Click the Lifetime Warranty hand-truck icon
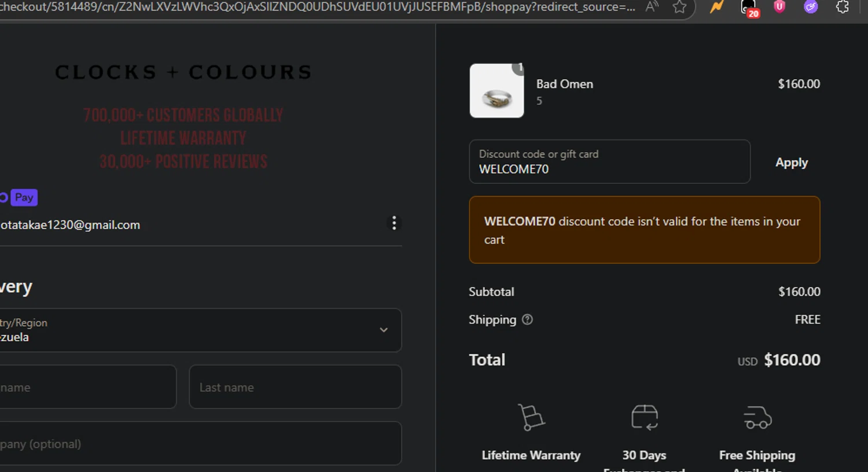The image size is (868, 472). click(x=531, y=417)
